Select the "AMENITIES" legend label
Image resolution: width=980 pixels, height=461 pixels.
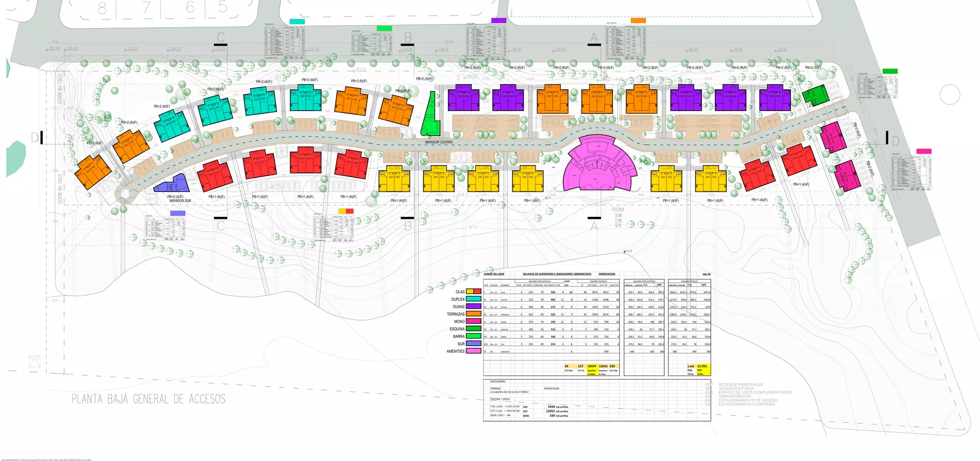point(456,351)
